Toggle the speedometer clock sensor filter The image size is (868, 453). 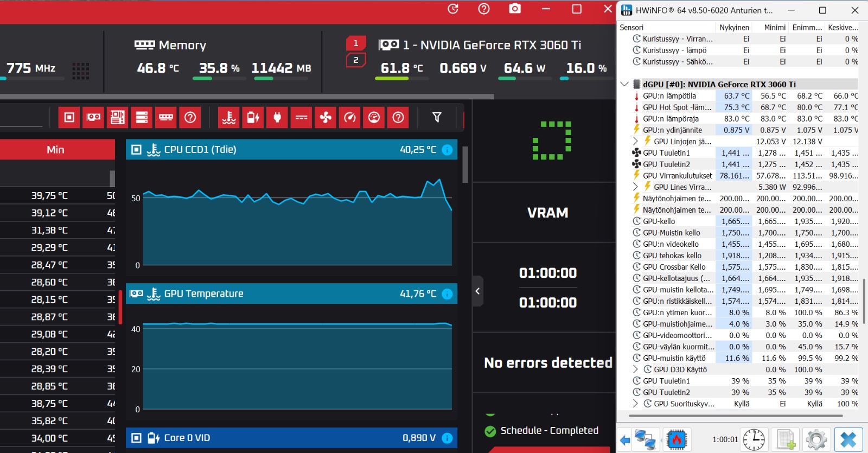tap(350, 117)
